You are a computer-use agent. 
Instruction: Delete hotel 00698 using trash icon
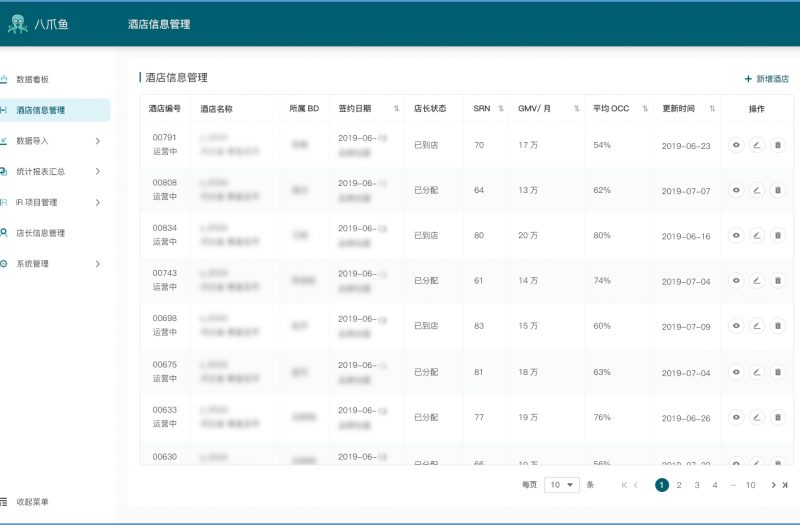pyautogui.click(x=778, y=326)
